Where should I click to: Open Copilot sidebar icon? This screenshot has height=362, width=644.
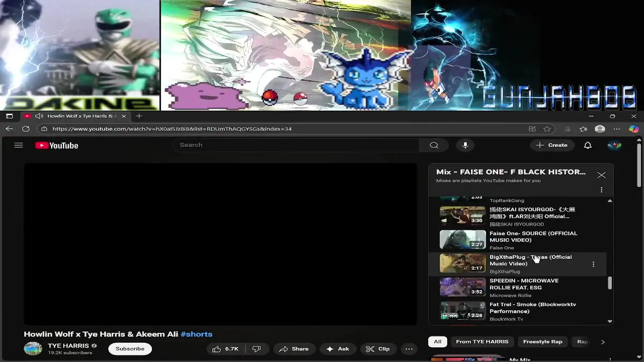pos(634,129)
